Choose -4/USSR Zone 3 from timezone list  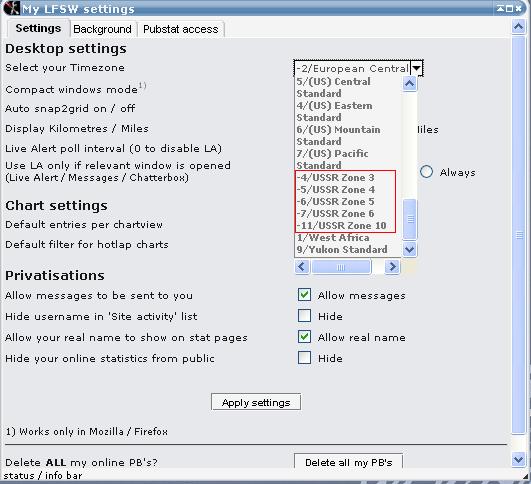(x=335, y=177)
